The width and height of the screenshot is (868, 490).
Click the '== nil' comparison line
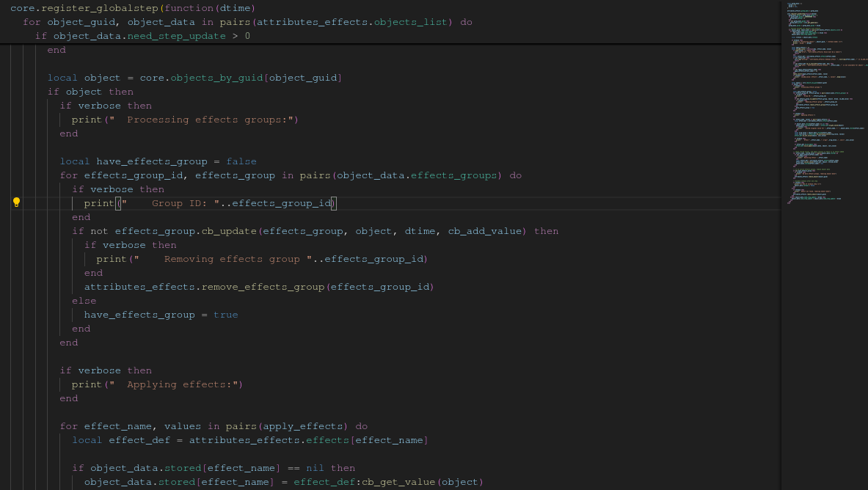(305, 468)
